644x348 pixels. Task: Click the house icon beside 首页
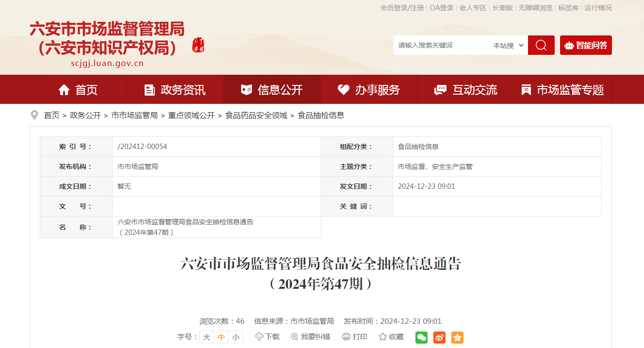(x=64, y=90)
